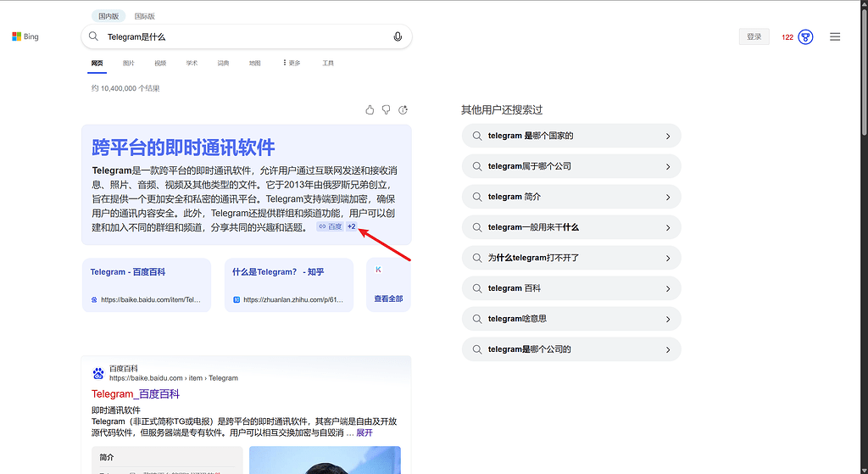
Task: Click the 122 rewards points count
Action: point(787,37)
